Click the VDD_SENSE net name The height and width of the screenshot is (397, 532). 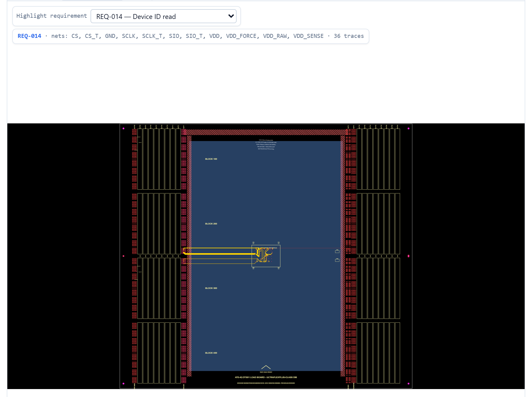tap(308, 36)
